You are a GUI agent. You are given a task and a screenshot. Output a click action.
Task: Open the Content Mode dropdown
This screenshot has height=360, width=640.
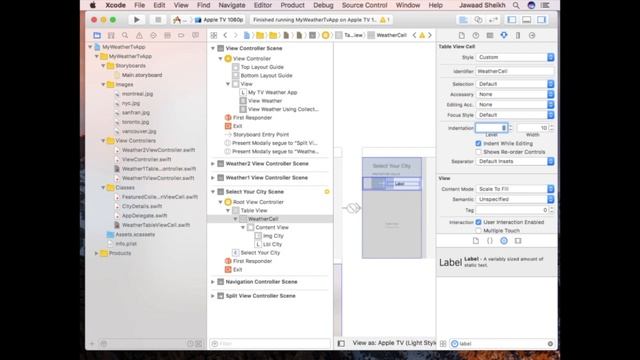coord(515,189)
